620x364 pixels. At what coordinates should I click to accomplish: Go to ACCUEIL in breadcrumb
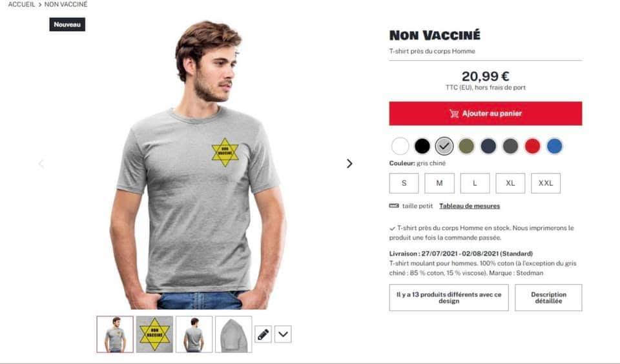21,5
